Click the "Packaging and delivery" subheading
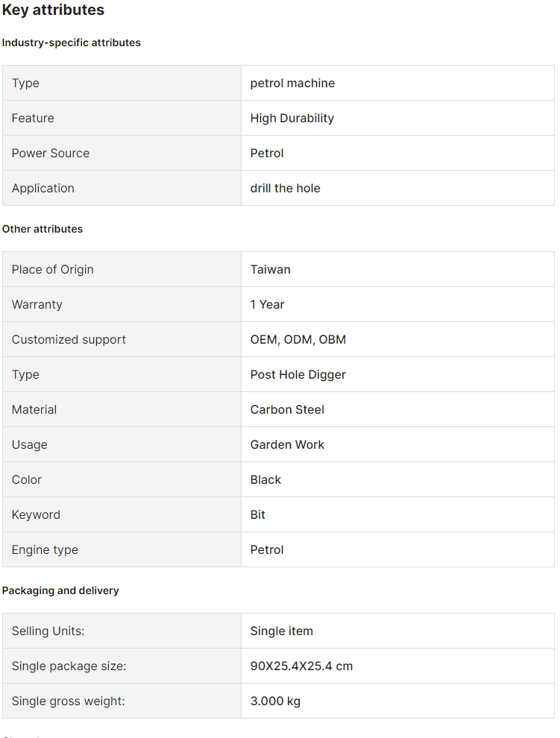The height and width of the screenshot is (738, 560). [60, 590]
